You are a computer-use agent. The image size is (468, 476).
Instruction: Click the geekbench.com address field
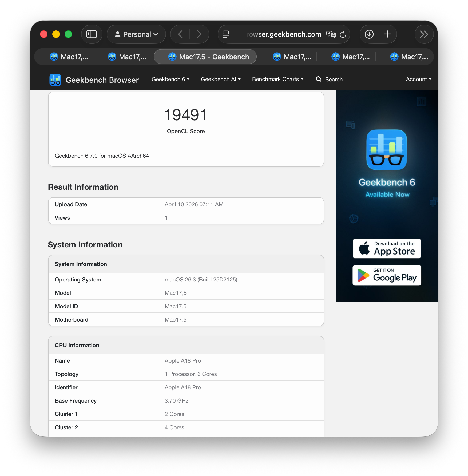[283, 34]
